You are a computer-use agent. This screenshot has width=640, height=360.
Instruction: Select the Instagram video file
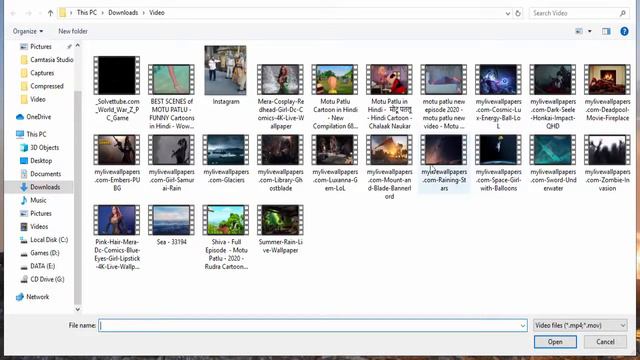tap(226, 75)
